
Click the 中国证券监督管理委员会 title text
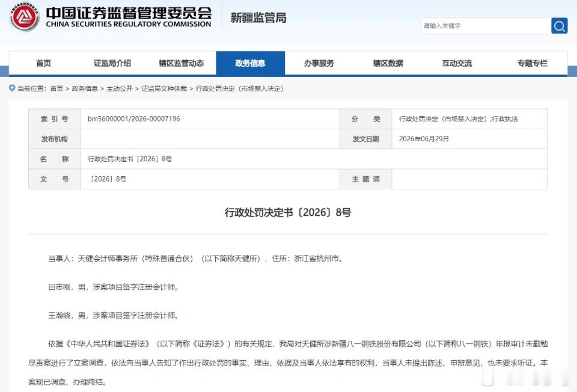click(129, 13)
